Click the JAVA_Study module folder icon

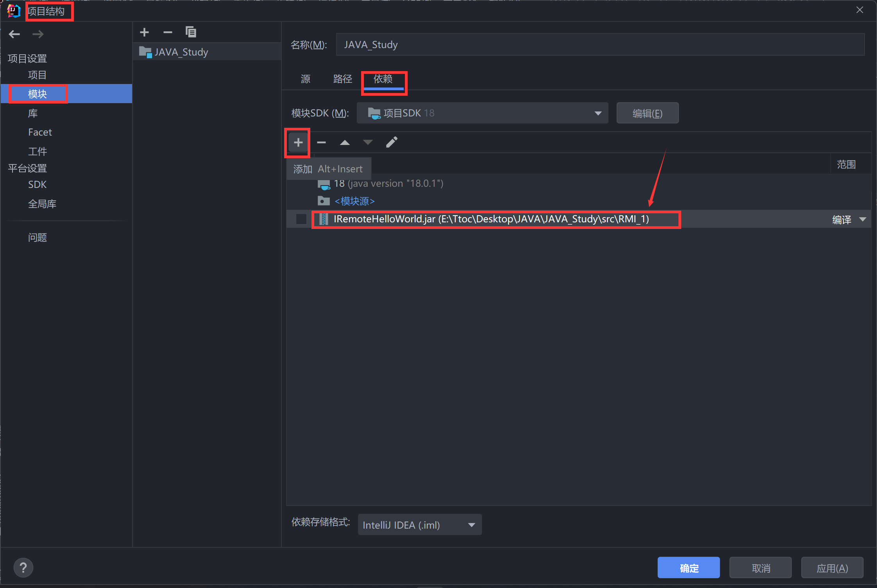(x=145, y=52)
